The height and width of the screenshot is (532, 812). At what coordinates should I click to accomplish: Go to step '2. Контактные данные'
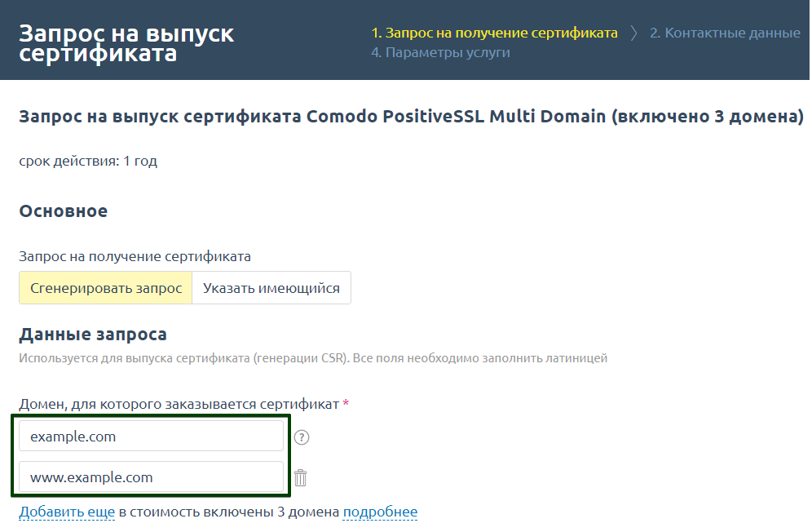[725, 33]
